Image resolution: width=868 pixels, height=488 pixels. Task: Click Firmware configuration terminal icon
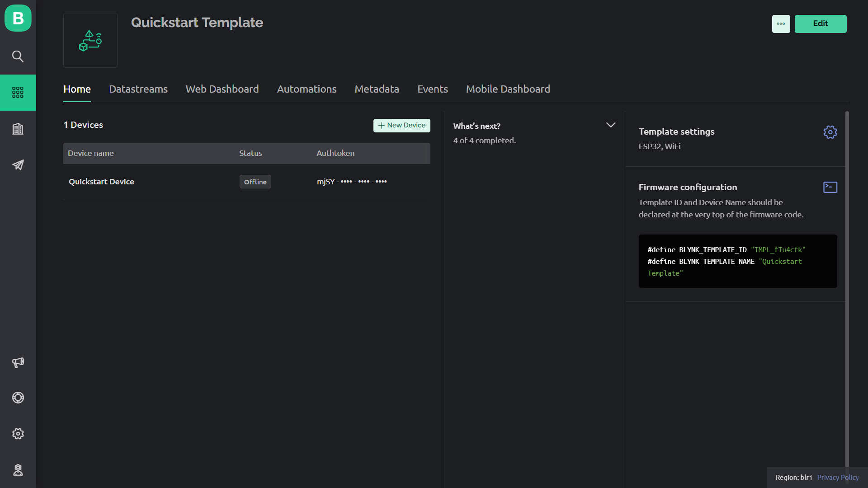coord(830,187)
